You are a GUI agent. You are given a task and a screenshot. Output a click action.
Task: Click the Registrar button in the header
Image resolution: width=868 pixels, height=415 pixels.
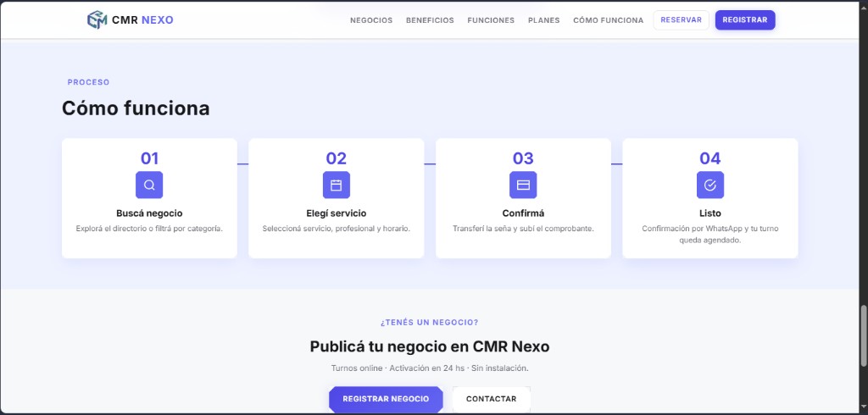click(x=745, y=20)
